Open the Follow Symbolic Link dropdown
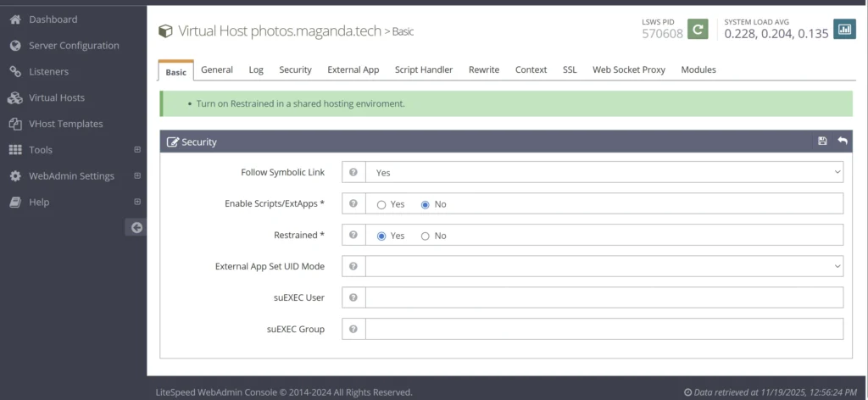The image size is (868, 400). click(x=604, y=172)
